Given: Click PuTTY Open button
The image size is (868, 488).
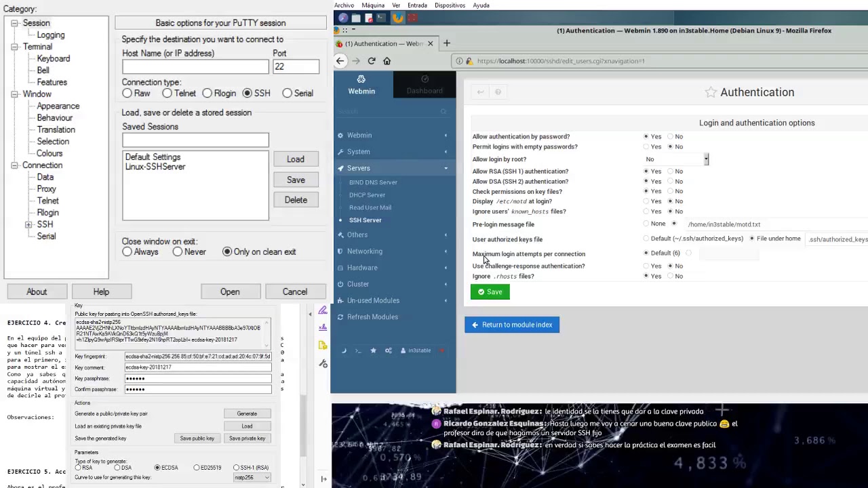Looking at the screenshot, I should 230,292.
